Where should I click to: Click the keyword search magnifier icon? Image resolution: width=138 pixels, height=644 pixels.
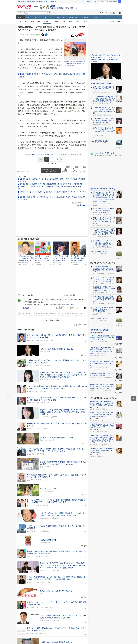[x=49, y=13]
